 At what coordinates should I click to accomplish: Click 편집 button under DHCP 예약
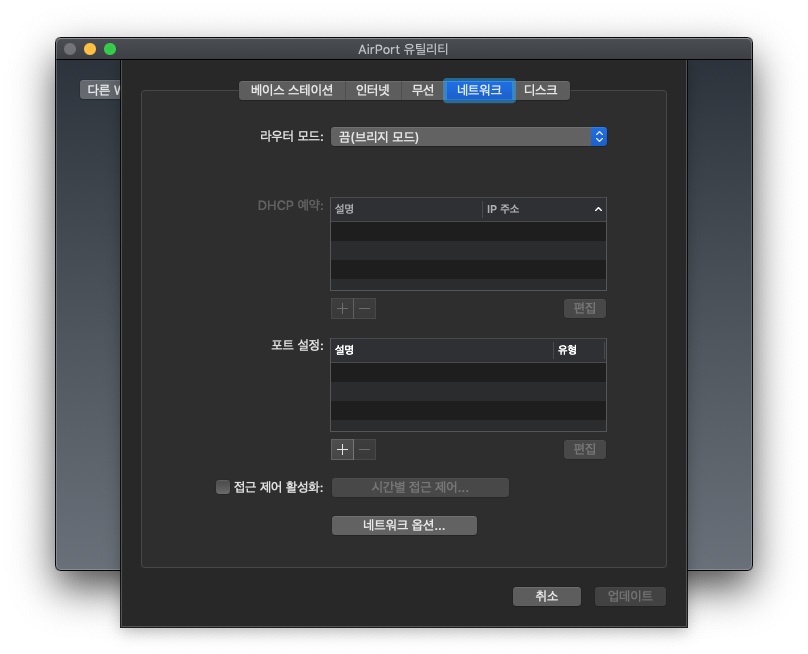(x=584, y=308)
